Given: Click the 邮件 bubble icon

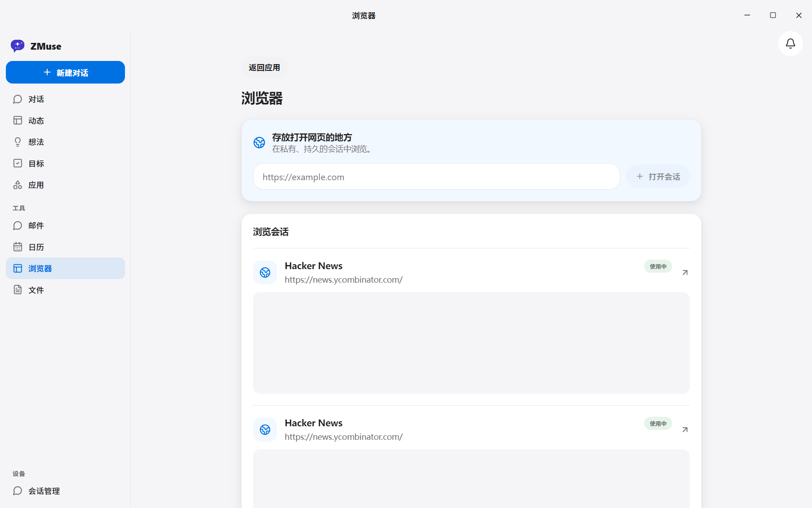Looking at the screenshot, I should click(18, 225).
